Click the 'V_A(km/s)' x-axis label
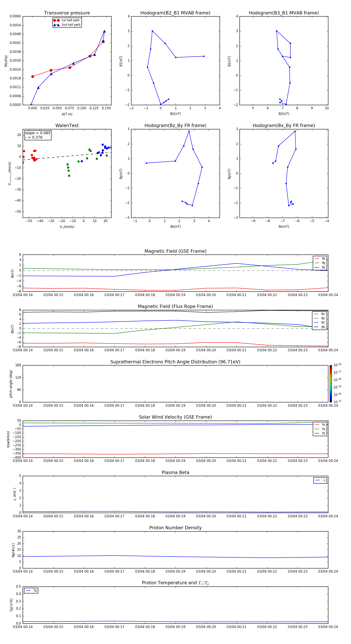 67,227
